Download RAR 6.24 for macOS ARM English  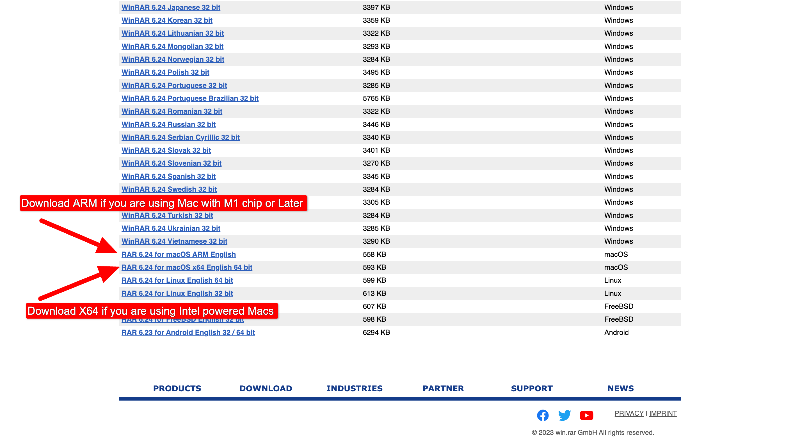click(179, 254)
